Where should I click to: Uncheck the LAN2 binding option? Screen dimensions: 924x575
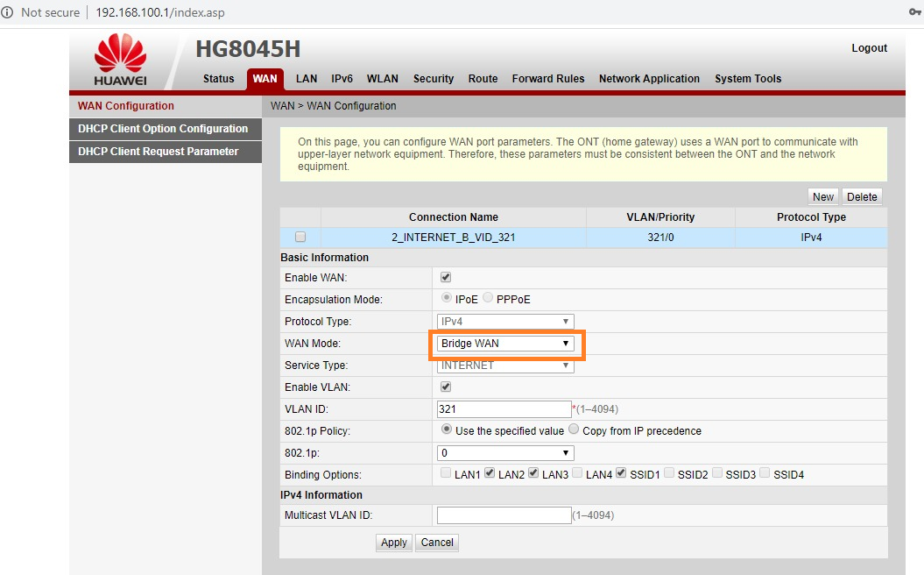(490, 473)
